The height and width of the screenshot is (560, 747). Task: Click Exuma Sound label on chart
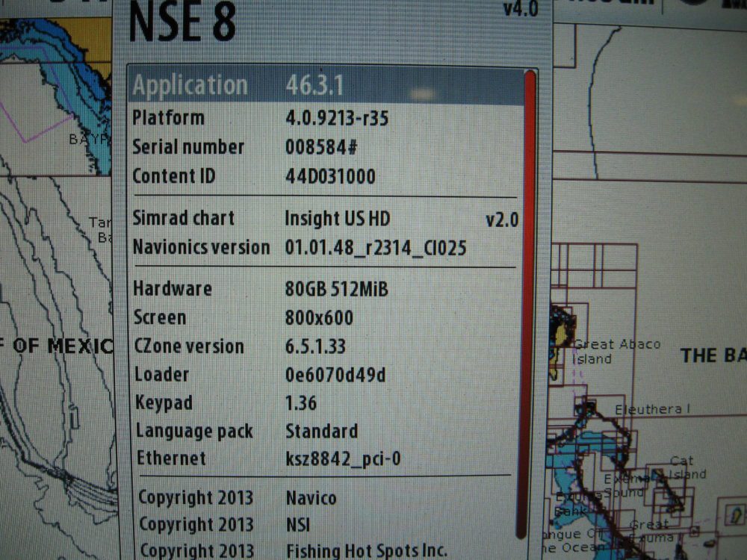[x=624, y=486]
